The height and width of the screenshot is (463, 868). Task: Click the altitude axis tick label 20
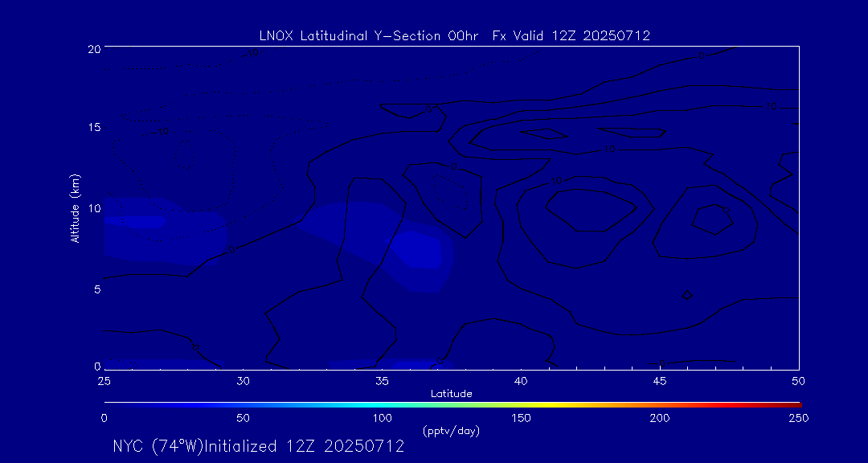tap(94, 48)
